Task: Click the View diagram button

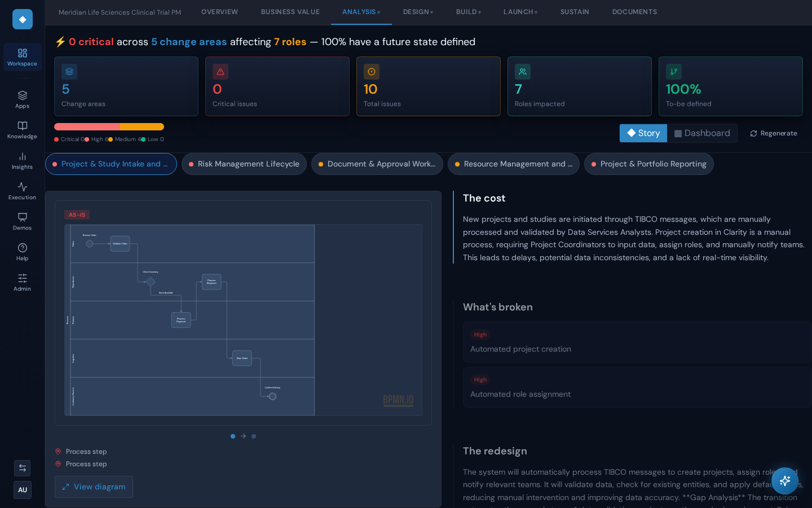Action: click(94, 487)
